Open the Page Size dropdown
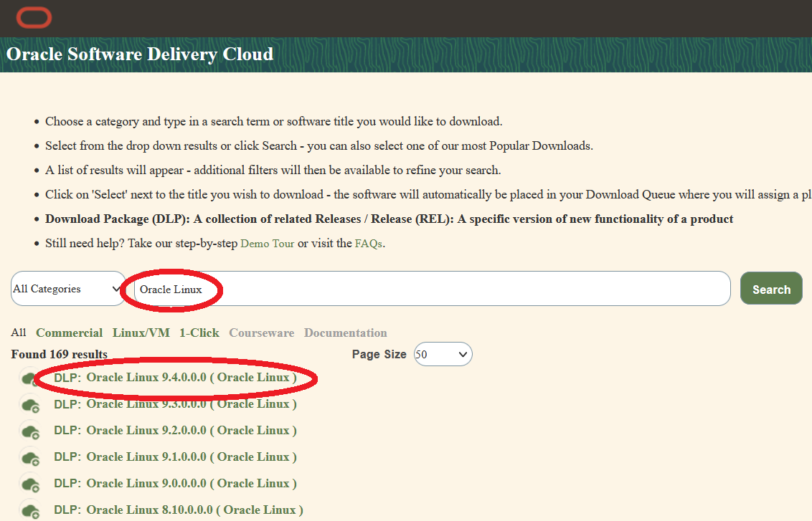The width and height of the screenshot is (812, 521). (443, 355)
